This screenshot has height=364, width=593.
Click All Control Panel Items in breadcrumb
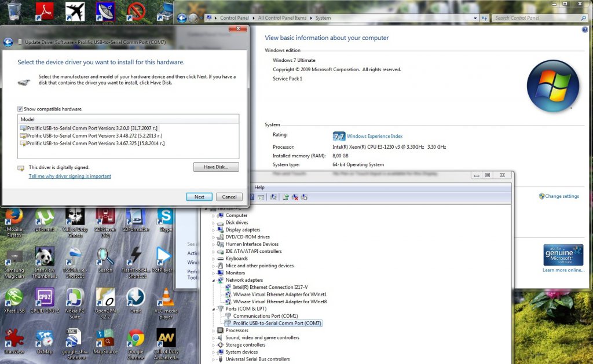(x=283, y=18)
